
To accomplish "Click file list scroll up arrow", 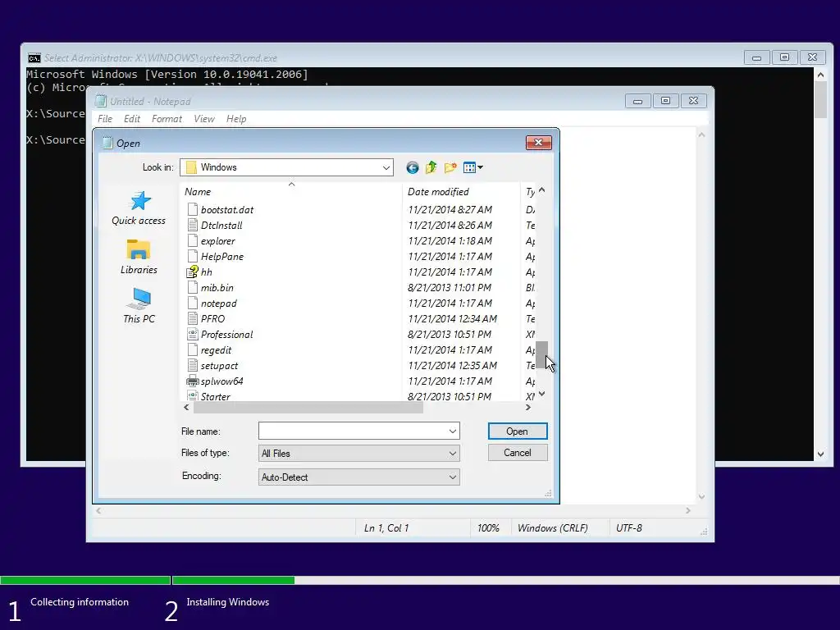I will 541,189.
